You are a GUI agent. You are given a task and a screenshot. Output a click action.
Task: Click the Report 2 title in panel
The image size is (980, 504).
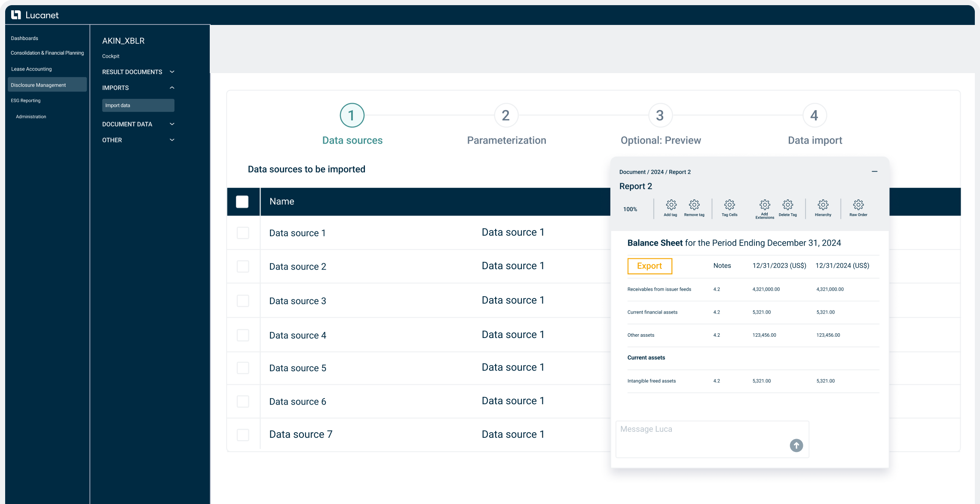[636, 186]
